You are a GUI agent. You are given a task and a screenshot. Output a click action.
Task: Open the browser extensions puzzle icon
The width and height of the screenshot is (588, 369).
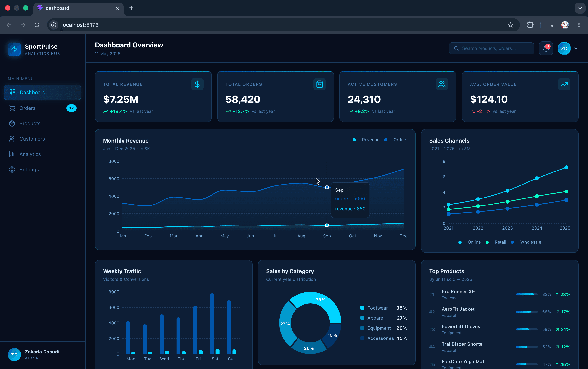(530, 25)
